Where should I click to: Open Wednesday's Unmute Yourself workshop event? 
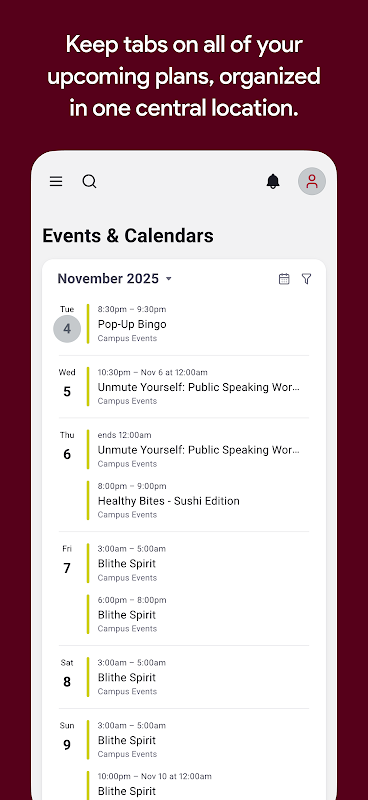[198, 387]
